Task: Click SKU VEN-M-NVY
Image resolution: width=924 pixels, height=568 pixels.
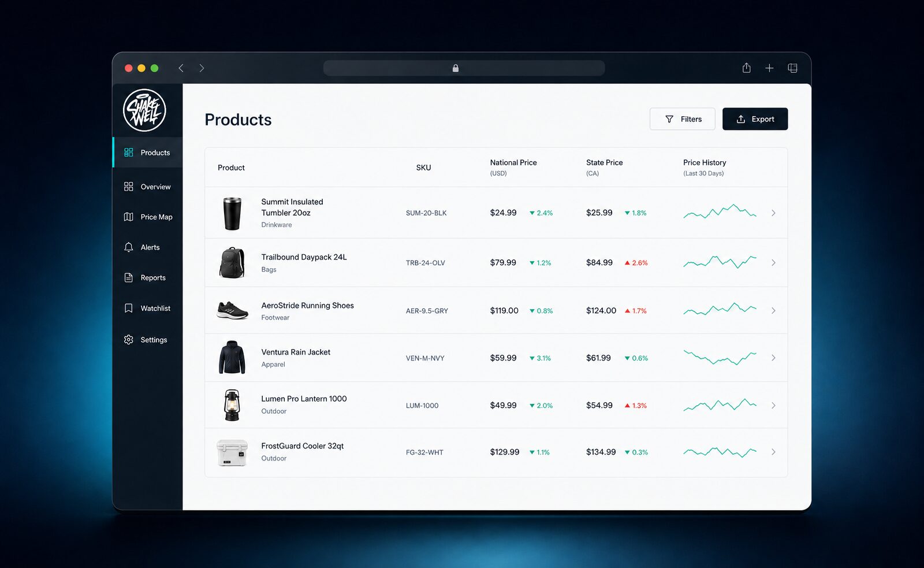Action: pyautogui.click(x=425, y=358)
